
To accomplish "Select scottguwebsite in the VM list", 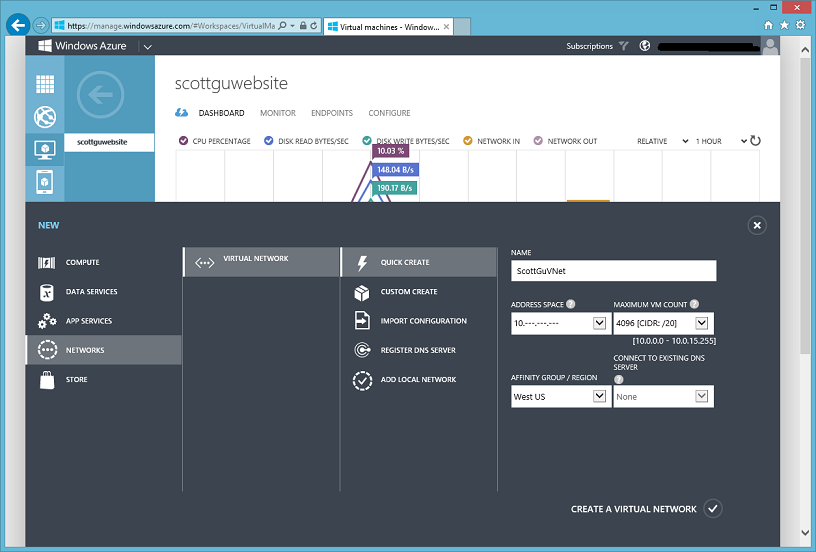I will click(x=109, y=142).
